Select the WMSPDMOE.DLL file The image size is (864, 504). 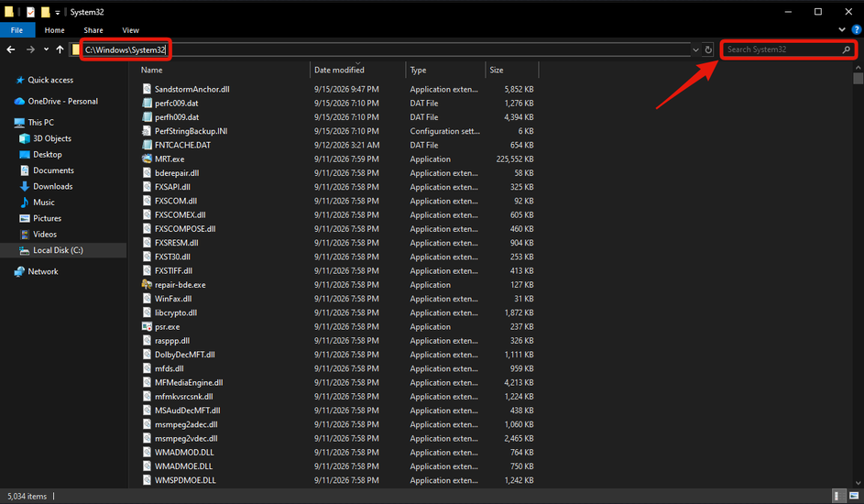coord(185,480)
